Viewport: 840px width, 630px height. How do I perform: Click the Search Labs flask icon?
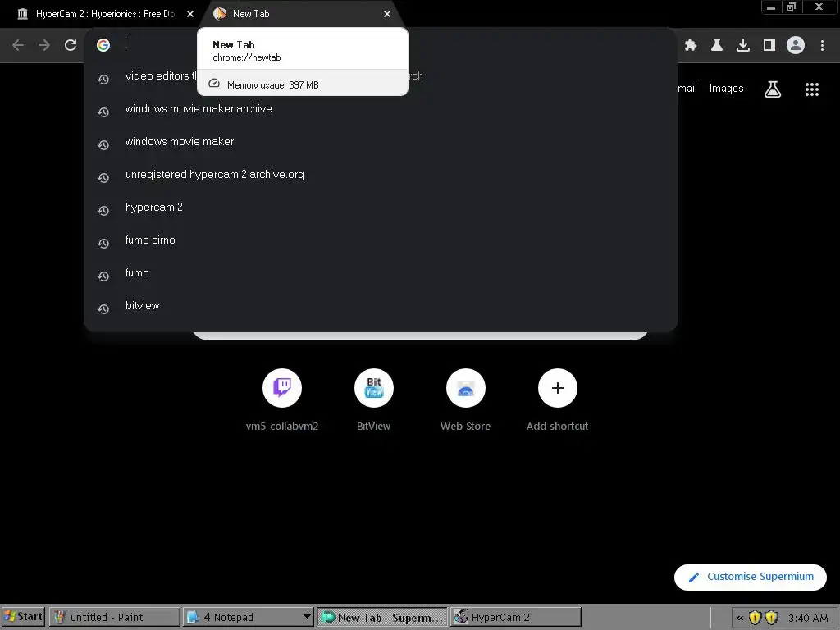773,89
